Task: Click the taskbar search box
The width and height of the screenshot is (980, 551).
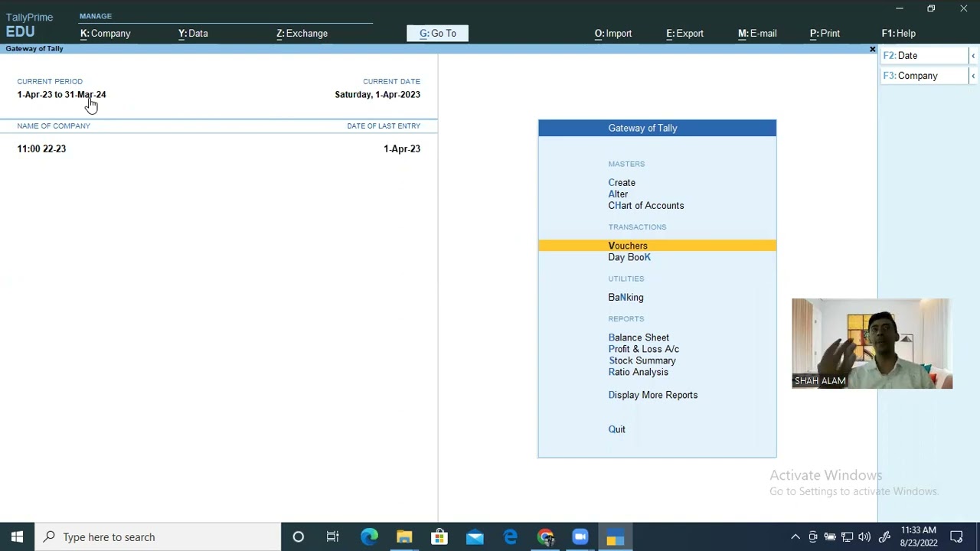Action: pyautogui.click(x=158, y=537)
